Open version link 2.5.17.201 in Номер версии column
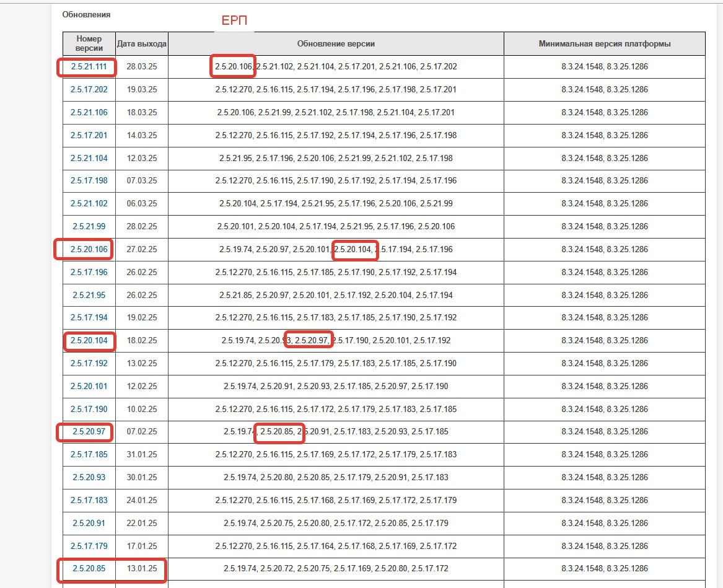 click(x=89, y=136)
